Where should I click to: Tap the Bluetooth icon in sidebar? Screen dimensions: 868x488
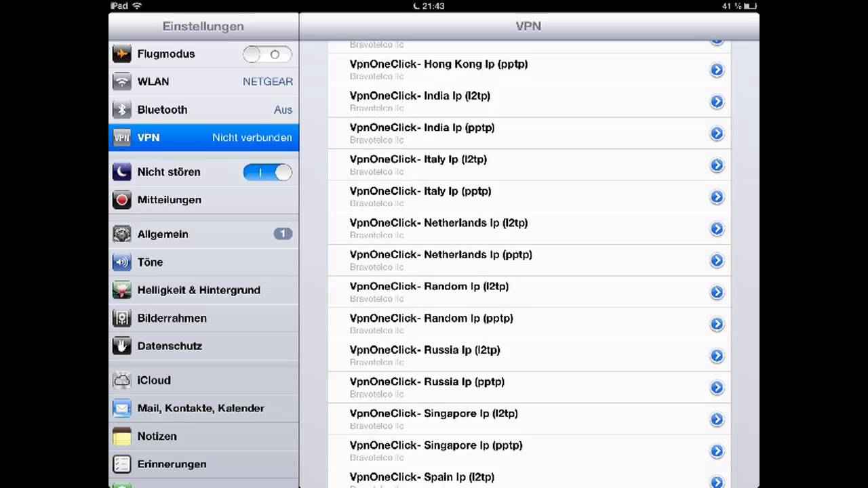pos(122,110)
